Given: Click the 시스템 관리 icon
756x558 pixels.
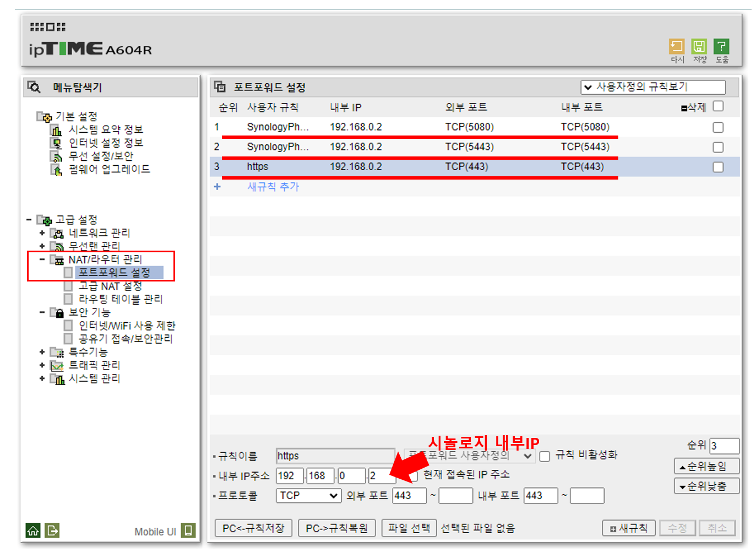Looking at the screenshot, I should pos(57,378).
